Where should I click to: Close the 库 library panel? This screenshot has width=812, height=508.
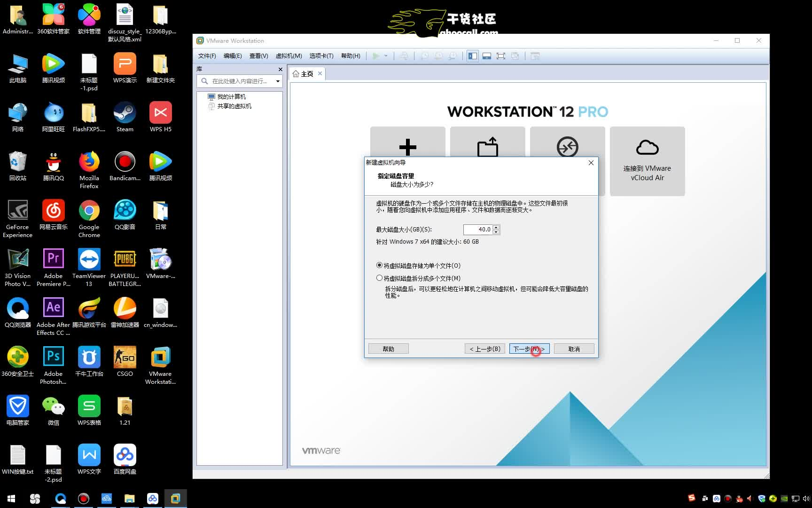281,69
